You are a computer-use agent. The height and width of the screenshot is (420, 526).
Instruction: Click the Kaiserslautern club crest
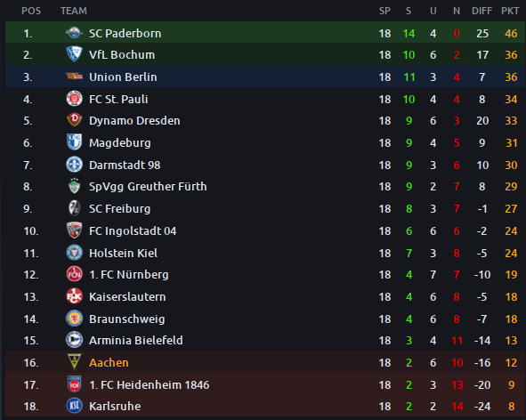(x=74, y=296)
